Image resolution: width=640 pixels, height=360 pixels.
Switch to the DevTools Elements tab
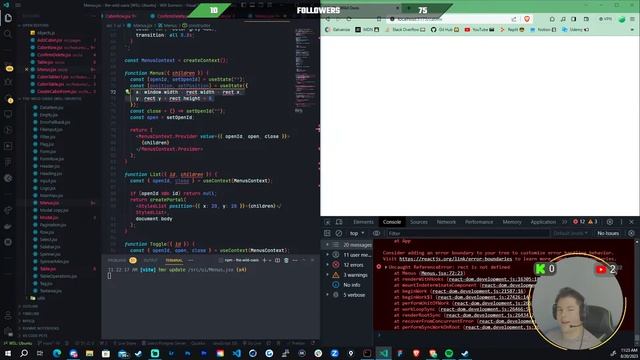(363, 222)
